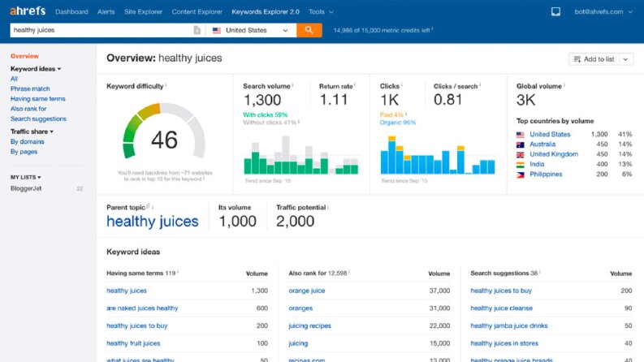Image resolution: width=644 pixels, height=362 pixels.
Task: Click info icon beside Clicks / search
Action: pos(480,85)
